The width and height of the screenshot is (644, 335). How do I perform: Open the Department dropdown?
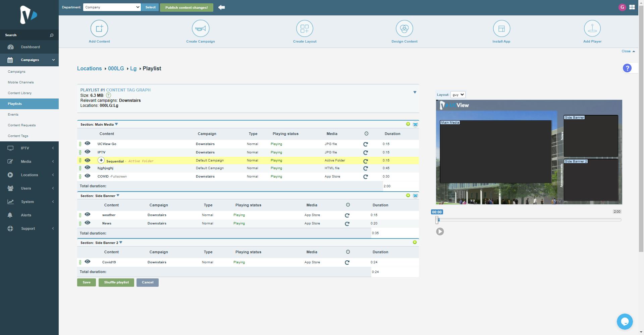coord(112,7)
